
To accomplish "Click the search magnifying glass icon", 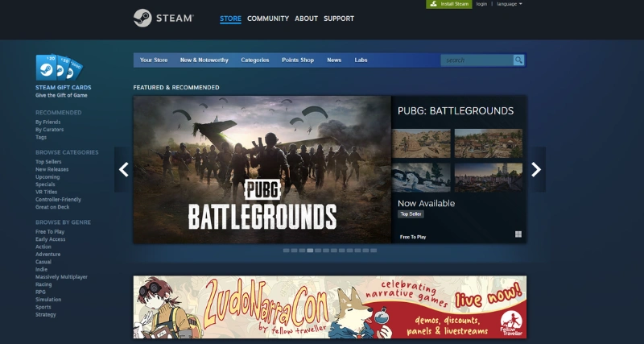I will (518, 60).
